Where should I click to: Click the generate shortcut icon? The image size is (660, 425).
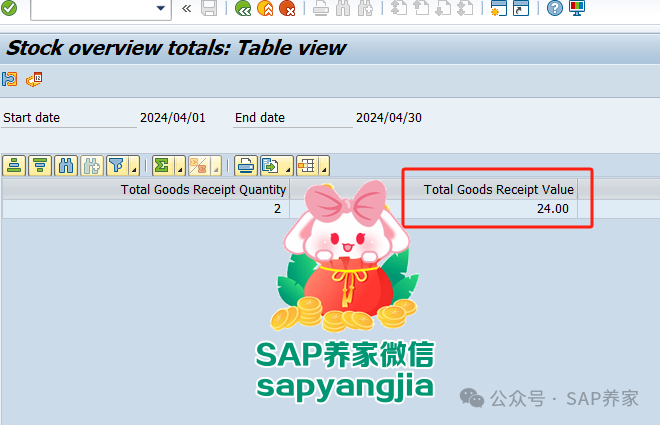tap(521, 8)
